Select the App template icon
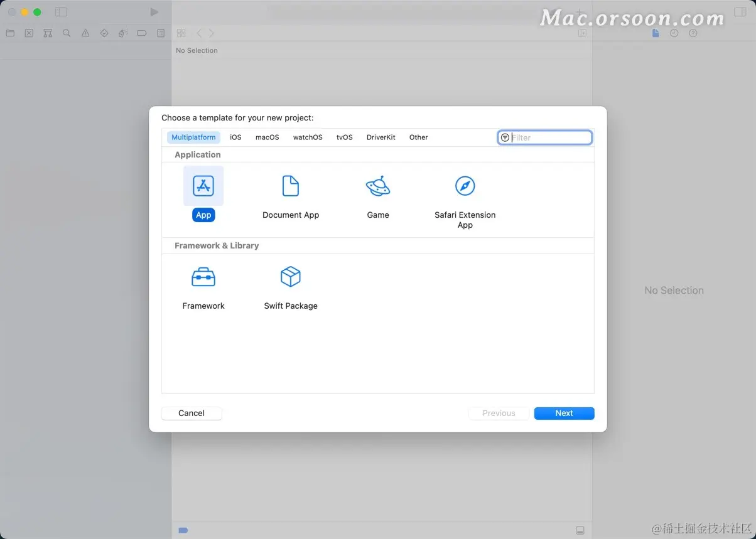756x539 pixels. click(203, 186)
